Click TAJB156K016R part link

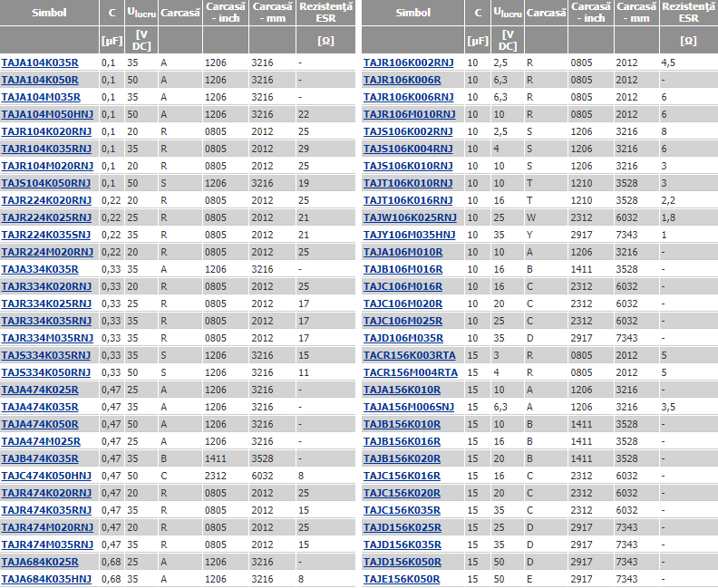(402, 441)
